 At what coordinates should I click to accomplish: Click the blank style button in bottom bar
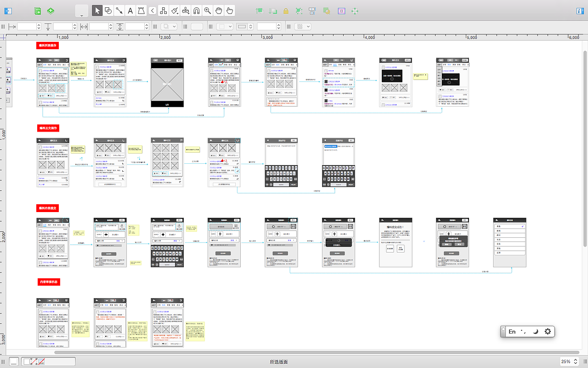coord(14,362)
